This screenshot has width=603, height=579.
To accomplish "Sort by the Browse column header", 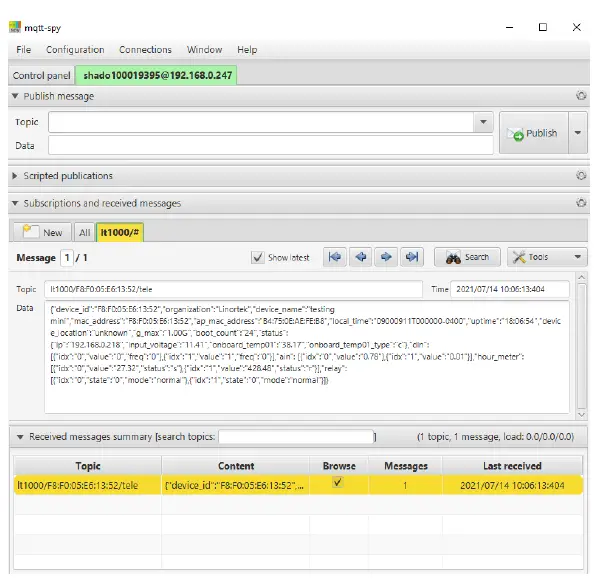I will point(339,466).
